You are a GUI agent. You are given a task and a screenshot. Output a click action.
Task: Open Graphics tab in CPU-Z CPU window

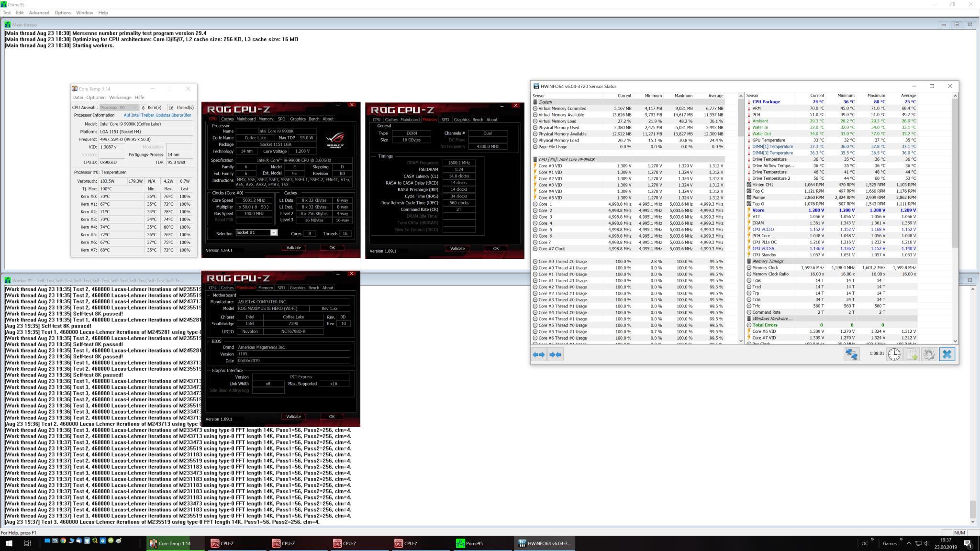[x=297, y=119]
